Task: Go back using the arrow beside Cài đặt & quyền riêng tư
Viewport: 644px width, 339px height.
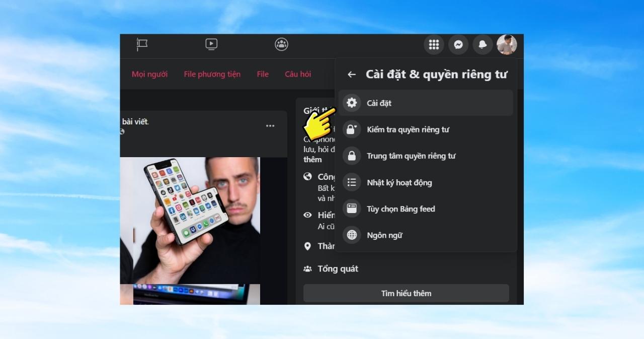Action: pyautogui.click(x=352, y=75)
